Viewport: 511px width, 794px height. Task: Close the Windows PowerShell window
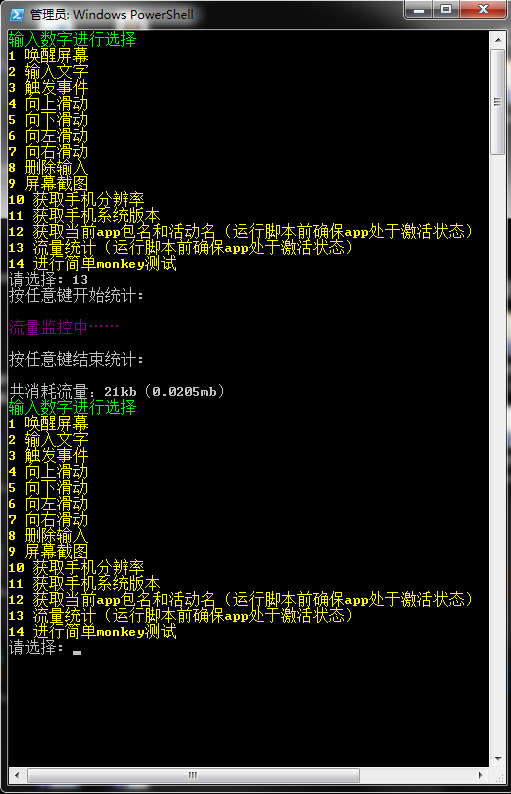click(483, 10)
